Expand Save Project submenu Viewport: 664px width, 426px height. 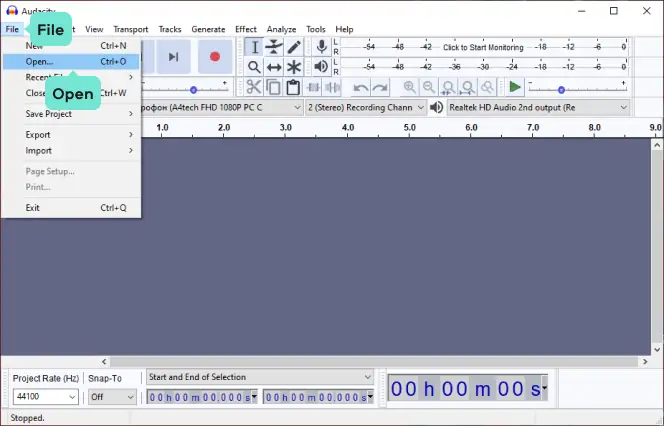(71, 114)
